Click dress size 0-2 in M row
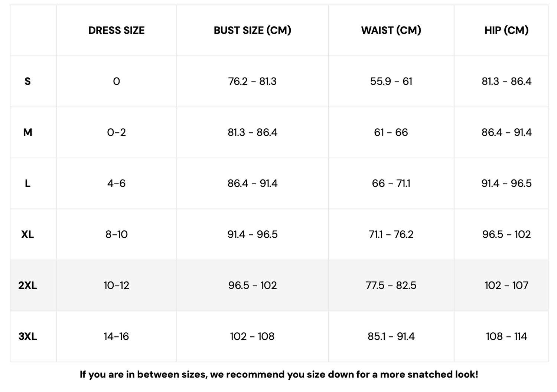Image resolution: width=557 pixels, height=392 pixels. pos(116,132)
